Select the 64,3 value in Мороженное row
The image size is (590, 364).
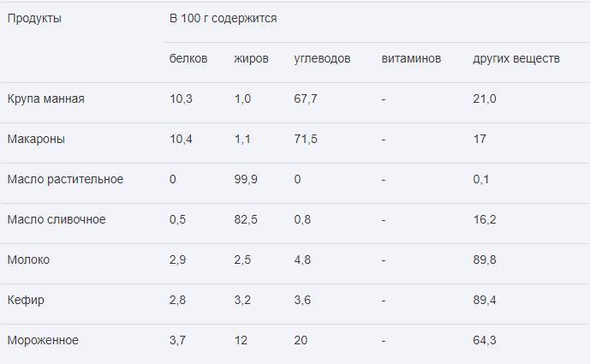[x=485, y=340]
